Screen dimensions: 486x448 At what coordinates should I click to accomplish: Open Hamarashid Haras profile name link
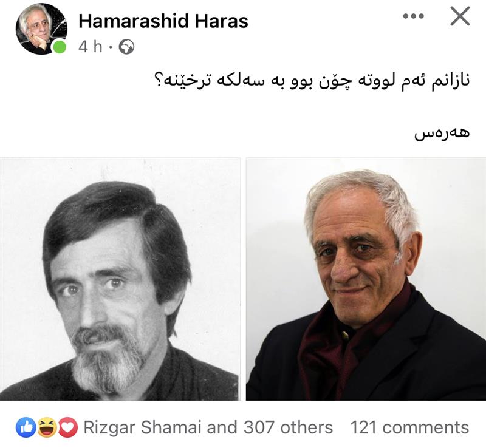coord(163,21)
